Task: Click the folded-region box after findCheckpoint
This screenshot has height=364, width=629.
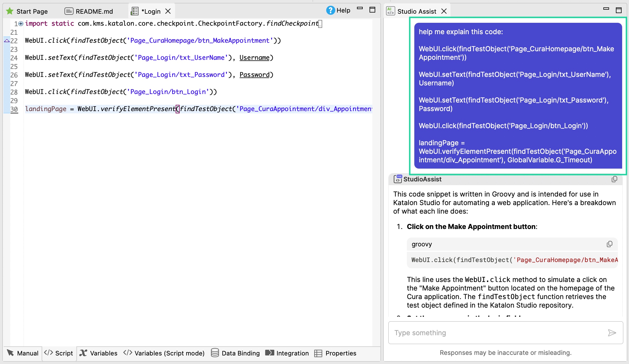Action: pos(320,24)
